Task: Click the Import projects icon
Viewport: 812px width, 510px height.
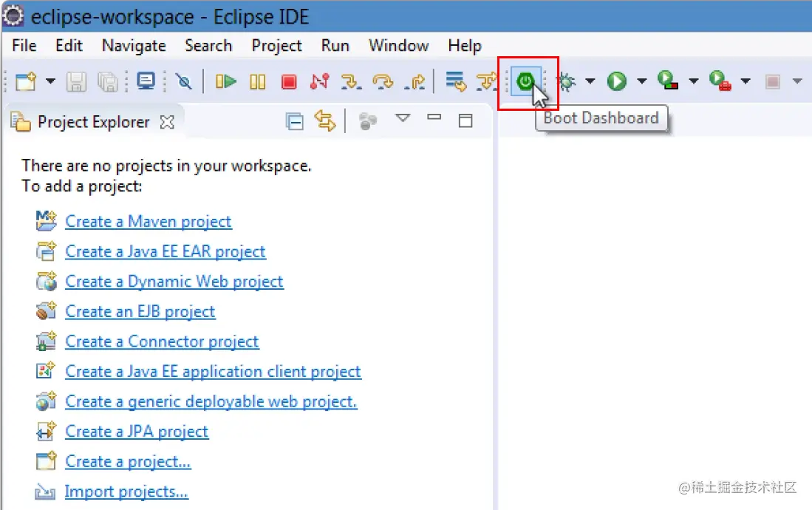Action: 45,492
